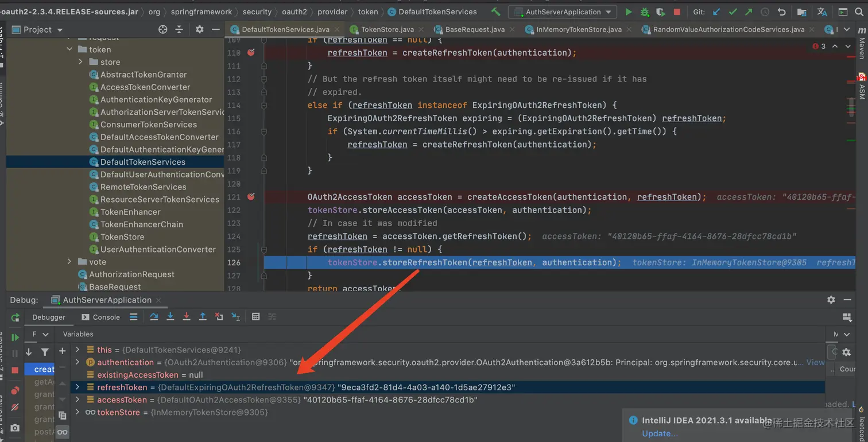868x442 pixels.
Task: Click View link on authentication variable
Action: [x=816, y=362]
